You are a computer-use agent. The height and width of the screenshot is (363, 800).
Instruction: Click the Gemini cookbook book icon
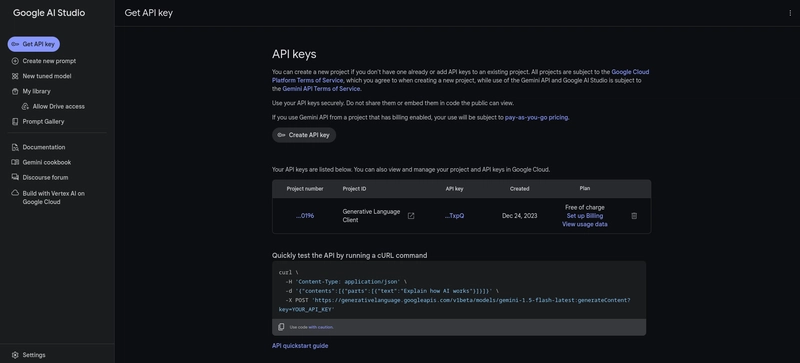coord(15,162)
